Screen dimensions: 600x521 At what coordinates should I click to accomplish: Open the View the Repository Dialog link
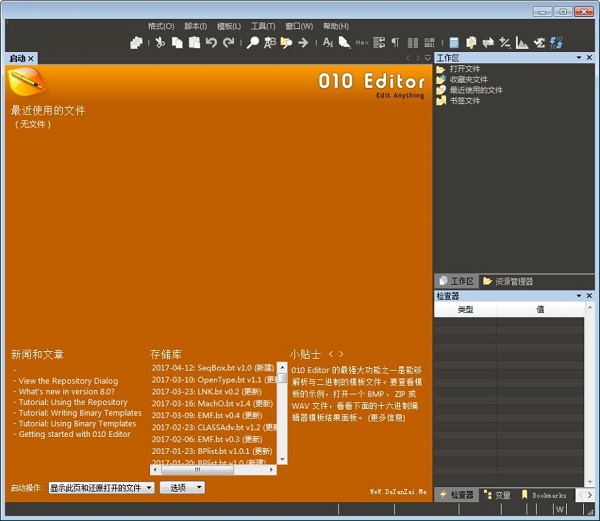(x=67, y=381)
